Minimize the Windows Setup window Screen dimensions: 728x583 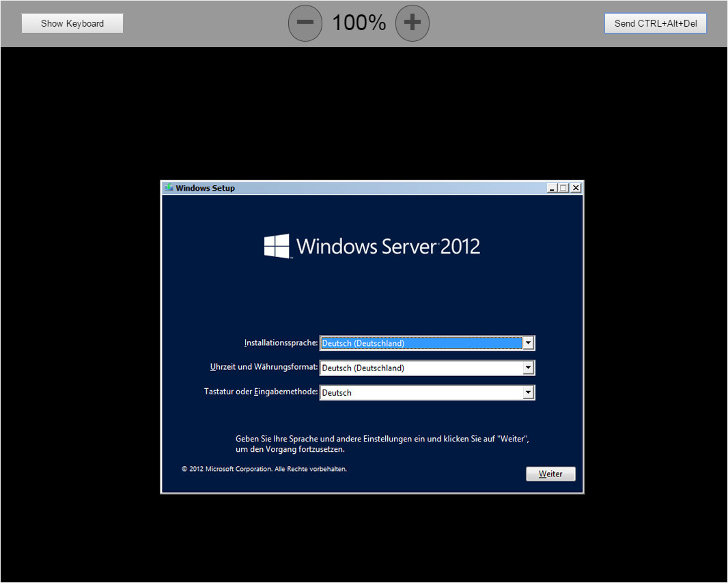click(x=552, y=188)
